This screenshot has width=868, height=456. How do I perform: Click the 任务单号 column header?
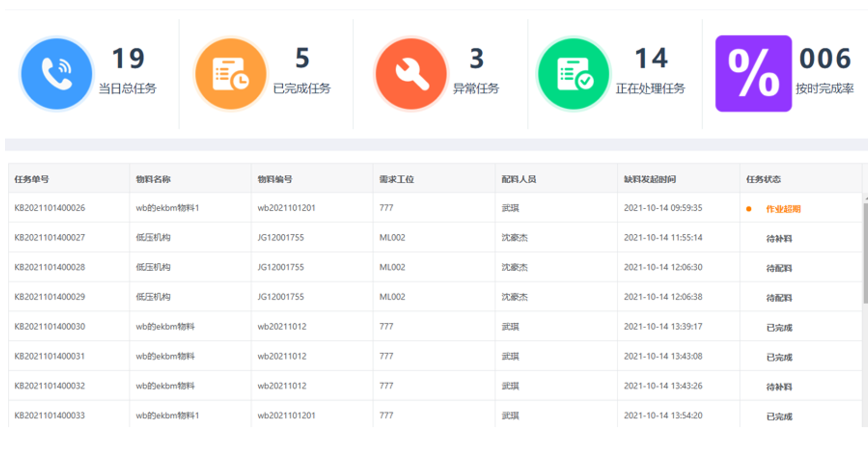[32, 179]
